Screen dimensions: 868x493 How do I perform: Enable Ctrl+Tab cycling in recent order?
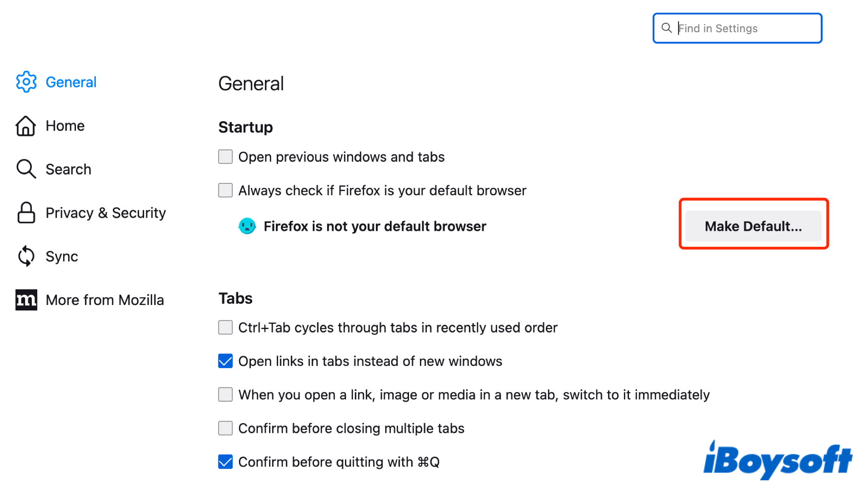[225, 327]
